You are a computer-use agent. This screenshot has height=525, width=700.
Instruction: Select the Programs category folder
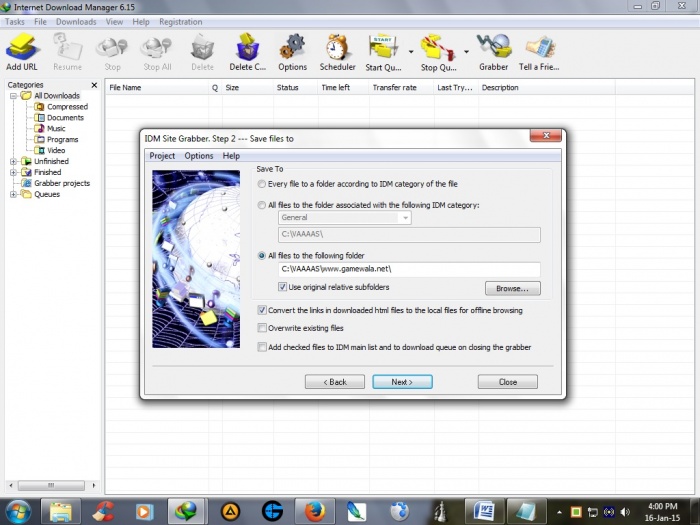pos(57,139)
